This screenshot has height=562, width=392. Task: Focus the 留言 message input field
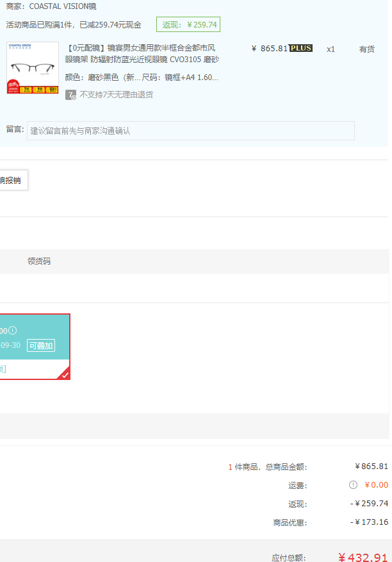click(x=191, y=131)
